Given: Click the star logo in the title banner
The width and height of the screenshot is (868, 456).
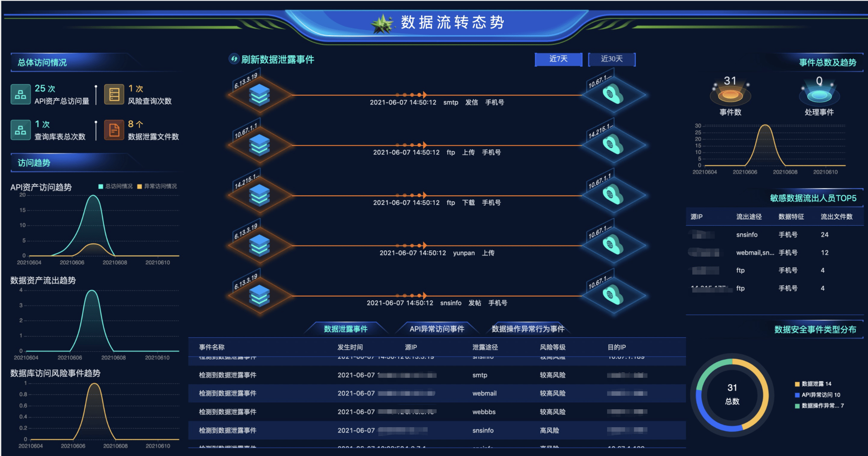Looking at the screenshot, I should (383, 24).
